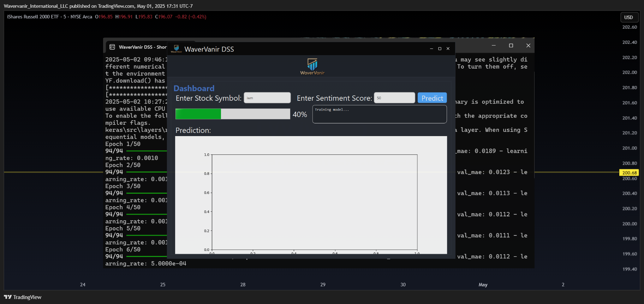Click the 'May' date axis label
This screenshot has height=304, width=644.
point(483,285)
